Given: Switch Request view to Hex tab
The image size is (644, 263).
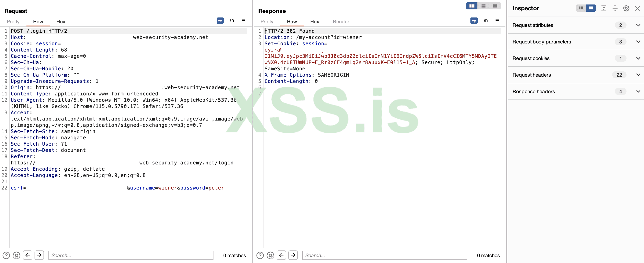Looking at the screenshot, I should coord(61,22).
